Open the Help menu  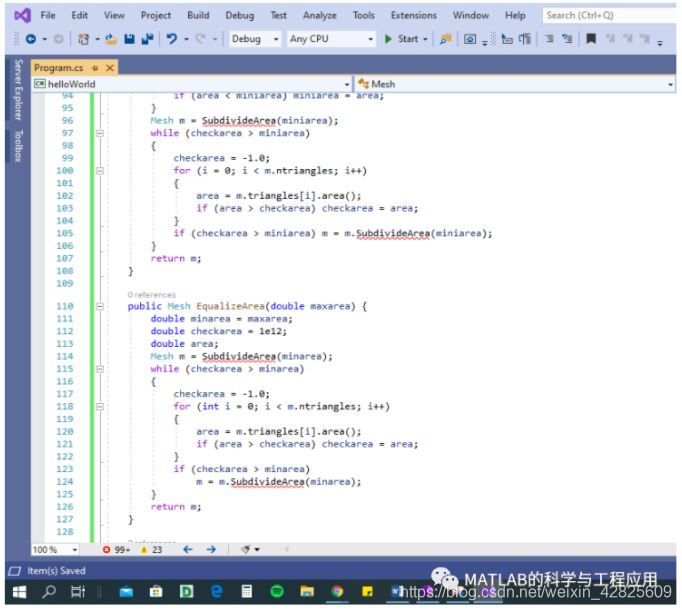click(515, 16)
